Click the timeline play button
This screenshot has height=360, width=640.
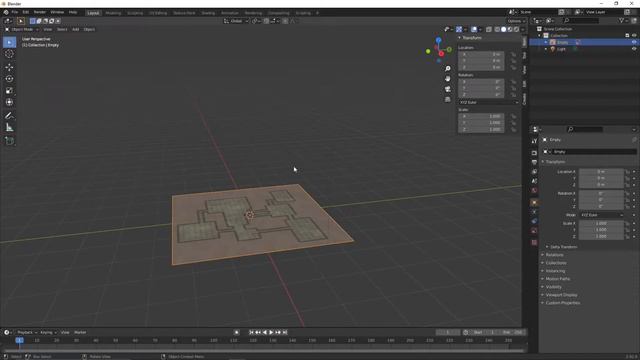tap(271, 332)
